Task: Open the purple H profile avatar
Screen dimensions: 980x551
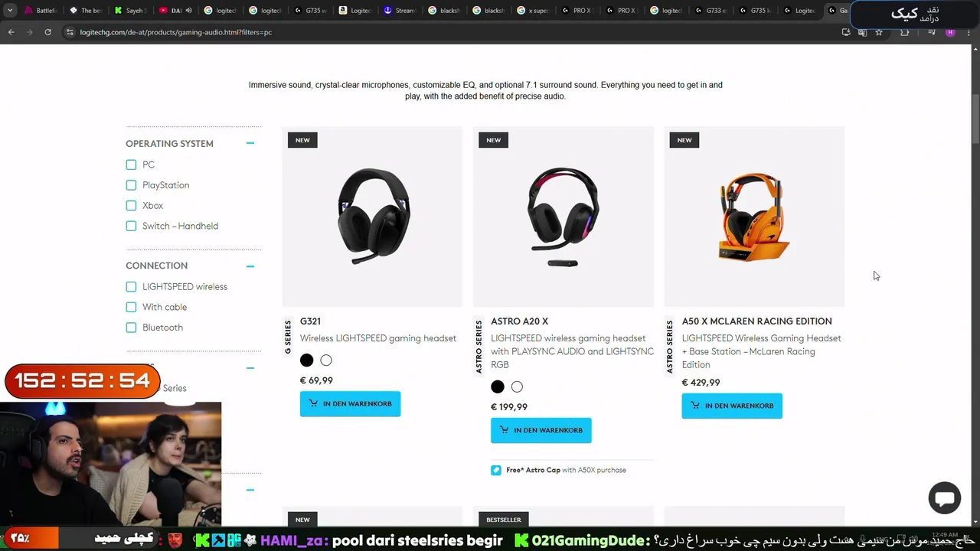Action: pos(950,32)
